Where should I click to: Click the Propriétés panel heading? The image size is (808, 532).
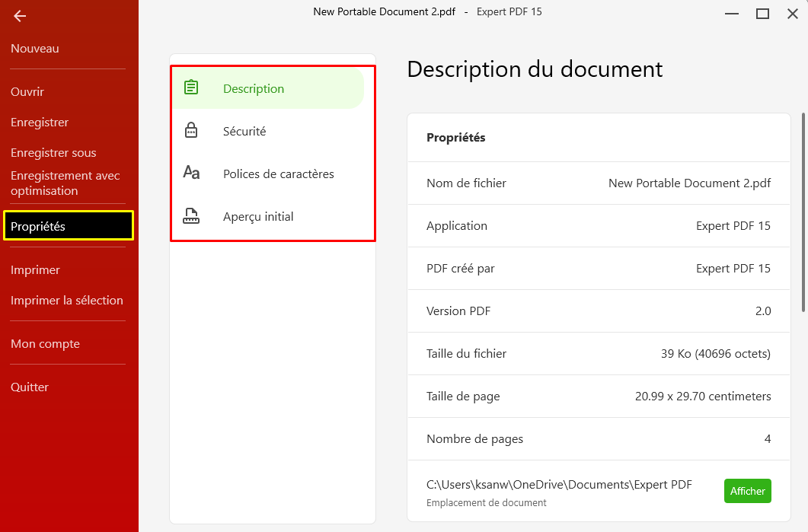(456, 138)
